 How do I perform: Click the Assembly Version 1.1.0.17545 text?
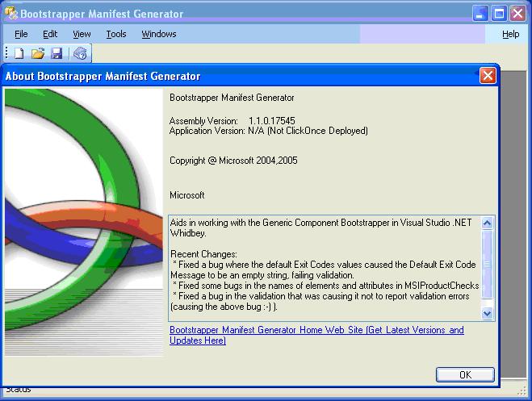coord(232,121)
